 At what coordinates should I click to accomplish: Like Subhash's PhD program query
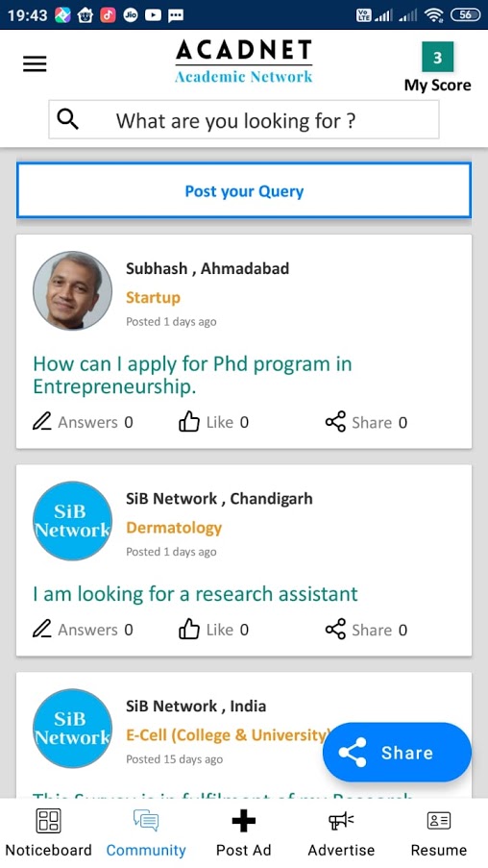[x=188, y=422]
